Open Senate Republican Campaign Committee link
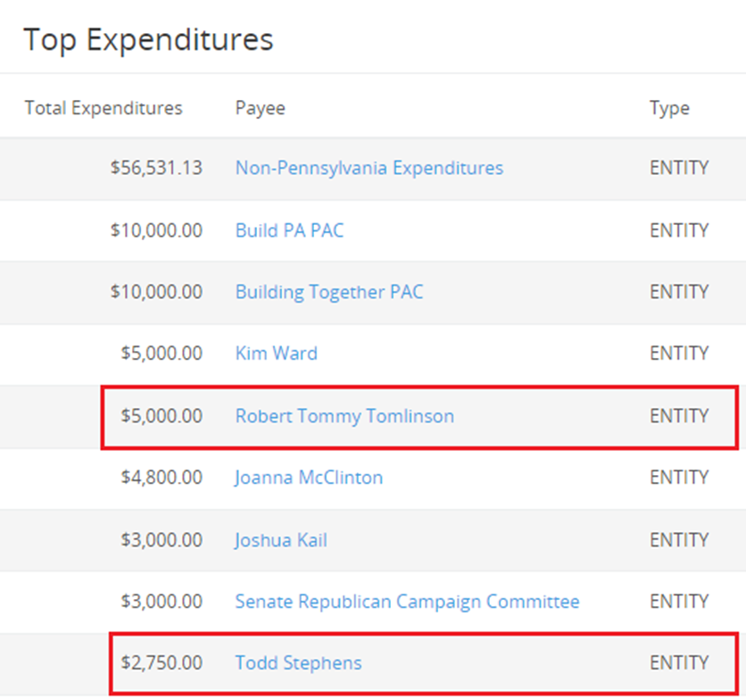Viewport: 746px width, 700px height. tap(407, 602)
